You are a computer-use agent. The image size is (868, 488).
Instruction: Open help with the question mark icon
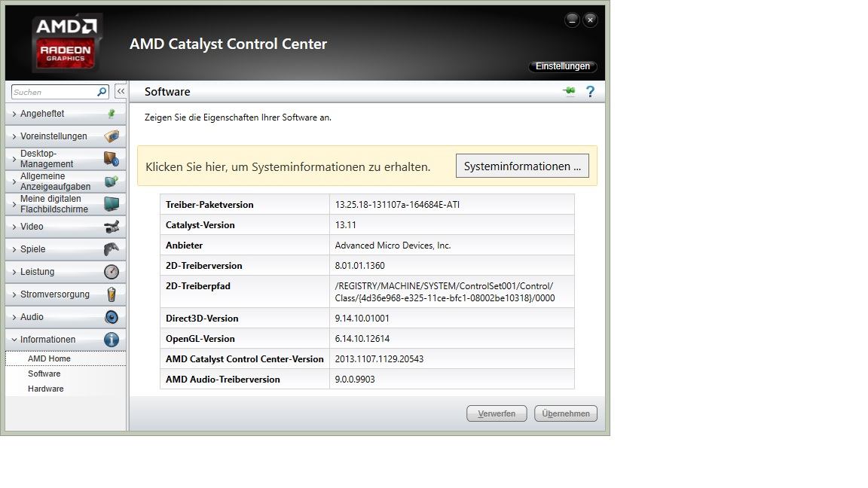590,92
